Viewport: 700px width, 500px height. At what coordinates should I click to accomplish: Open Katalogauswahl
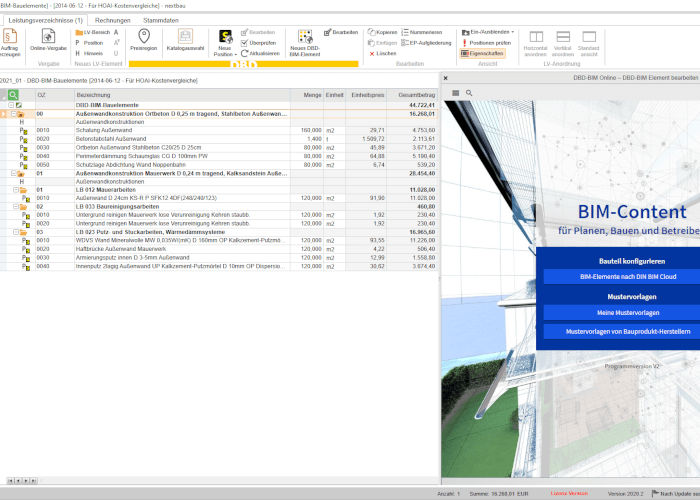click(x=185, y=40)
